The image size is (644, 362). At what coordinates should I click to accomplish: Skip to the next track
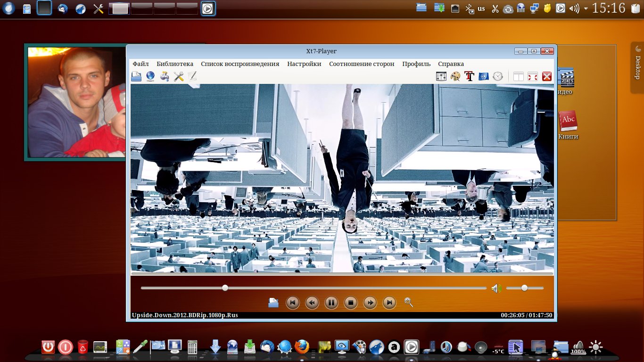pyautogui.click(x=389, y=303)
